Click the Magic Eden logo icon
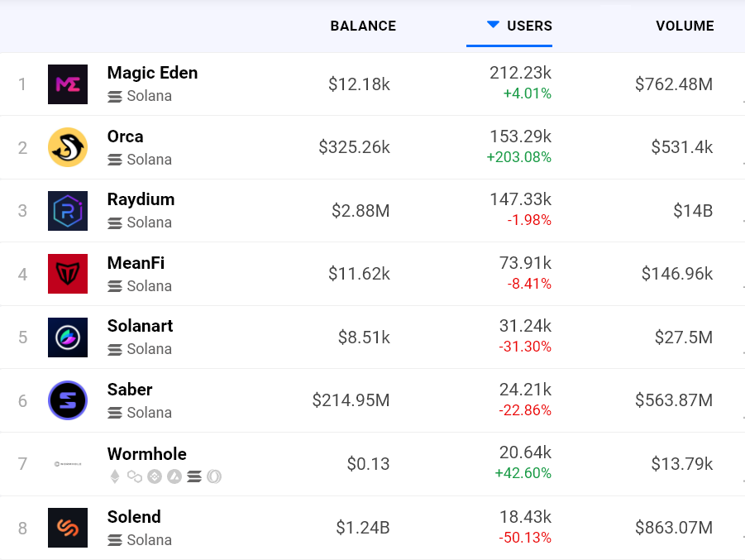Screen dimensions: 745x560 click(68, 84)
